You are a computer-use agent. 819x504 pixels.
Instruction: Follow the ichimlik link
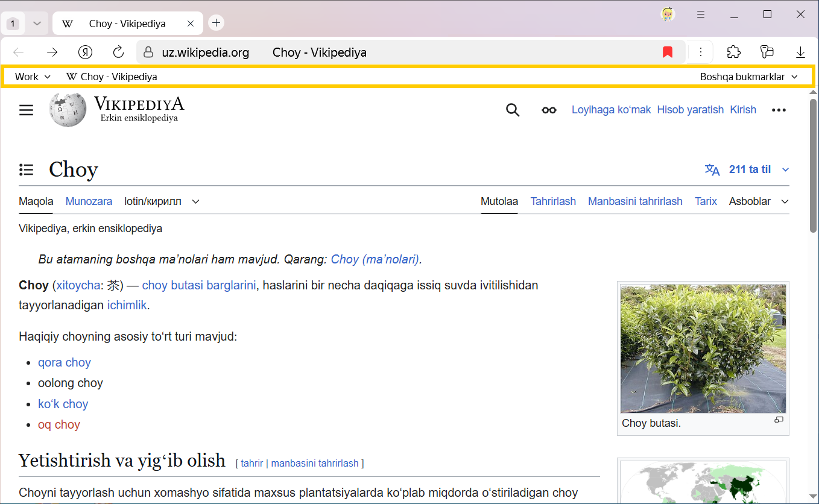(x=127, y=305)
